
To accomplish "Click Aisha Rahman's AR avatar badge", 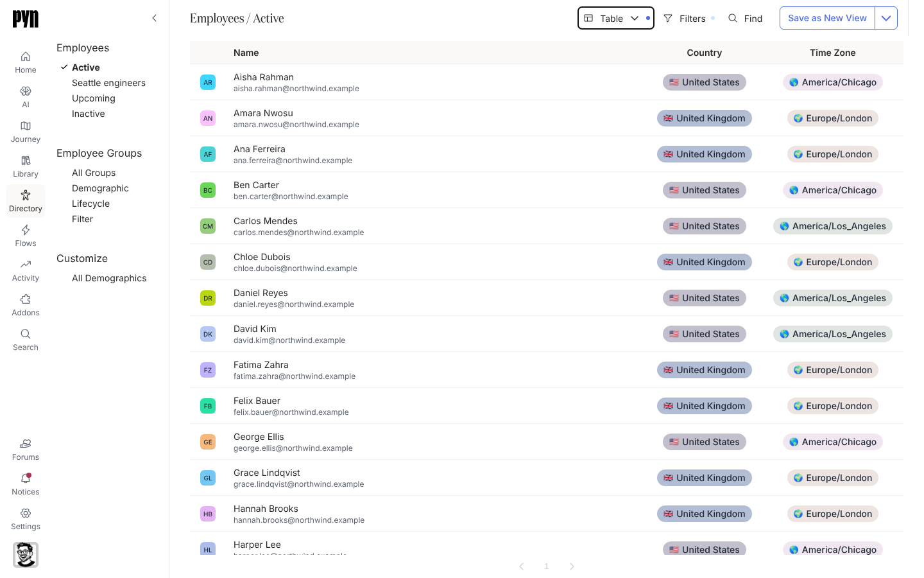I will click(208, 82).
